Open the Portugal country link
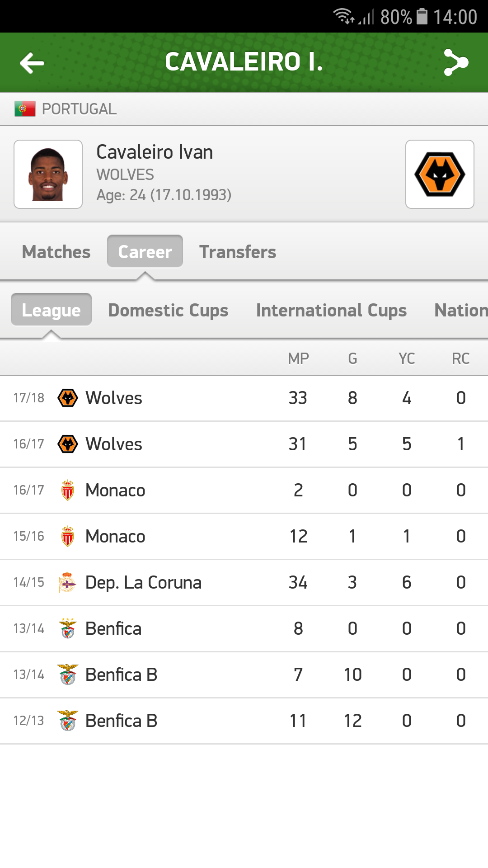The height and width of the screenshot is (868, 488). tap(79, 109)
